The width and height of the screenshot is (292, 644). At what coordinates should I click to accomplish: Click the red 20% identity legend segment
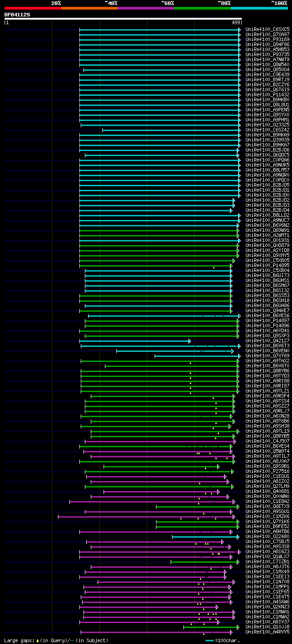click(33, 8)
